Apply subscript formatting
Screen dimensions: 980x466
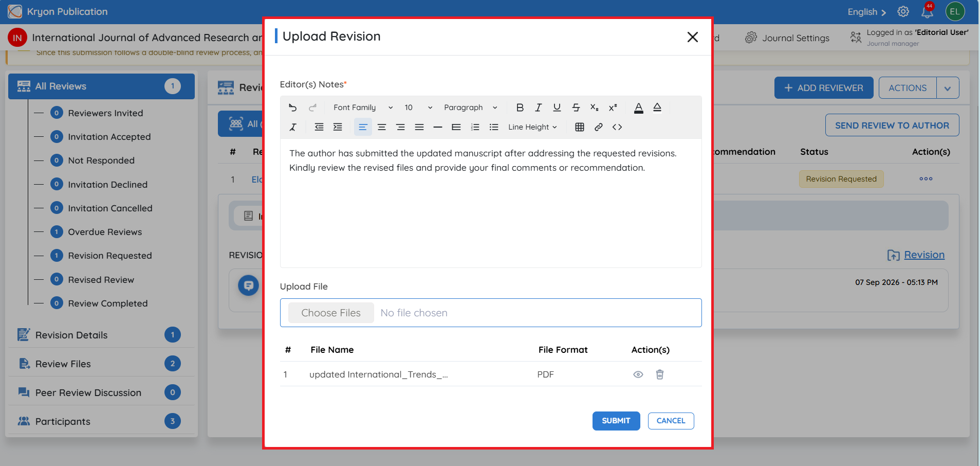[594, 107]
